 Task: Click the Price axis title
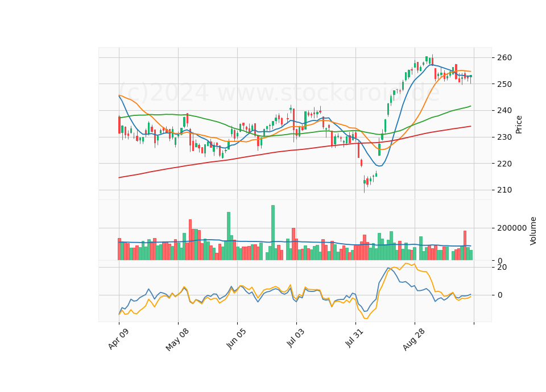click(x=519, y=124)
